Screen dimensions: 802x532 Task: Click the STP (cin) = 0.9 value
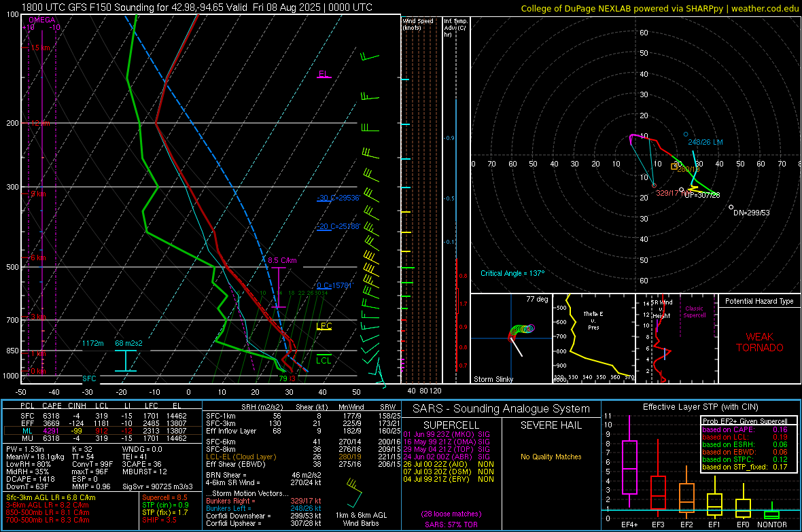pyautogui.click(x=165, y=505)
